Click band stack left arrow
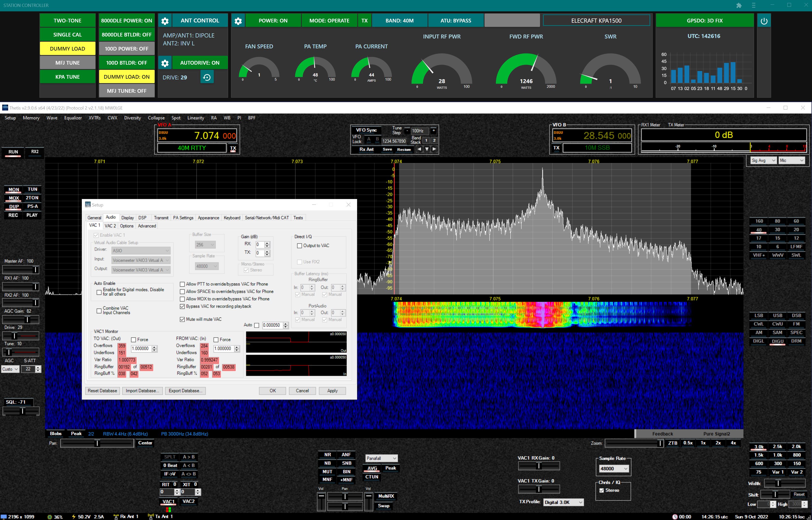The width and height of the screenshot is (812, 520). (x=419, y=149)
